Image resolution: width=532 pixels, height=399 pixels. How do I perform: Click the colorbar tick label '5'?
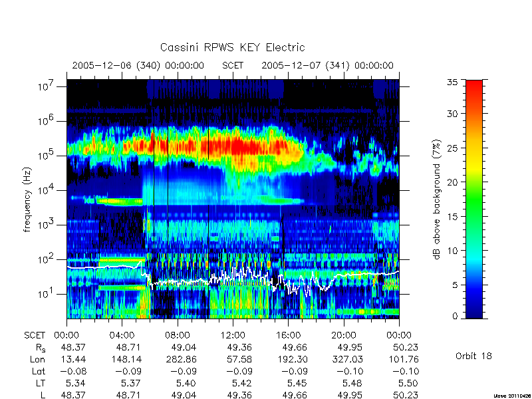455,285
